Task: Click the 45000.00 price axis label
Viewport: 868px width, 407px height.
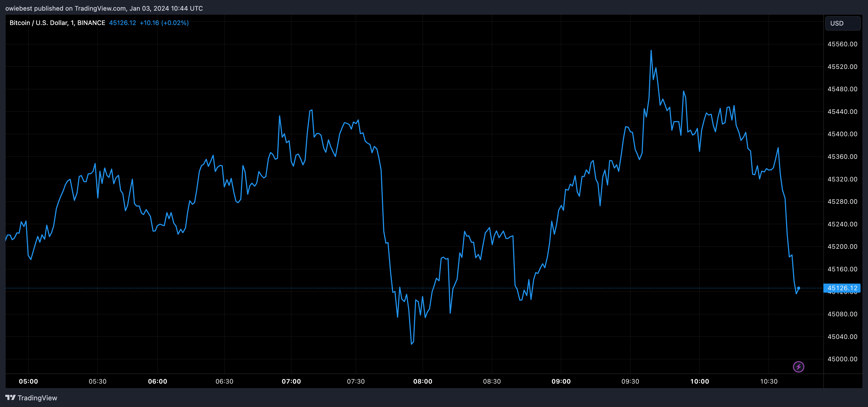Action: point(842,359)
